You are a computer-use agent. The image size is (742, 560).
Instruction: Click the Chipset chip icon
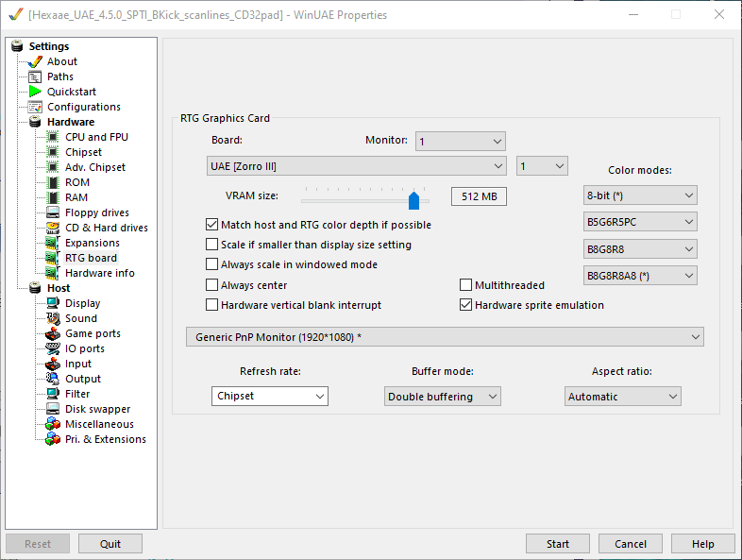(x=53, y=152)
